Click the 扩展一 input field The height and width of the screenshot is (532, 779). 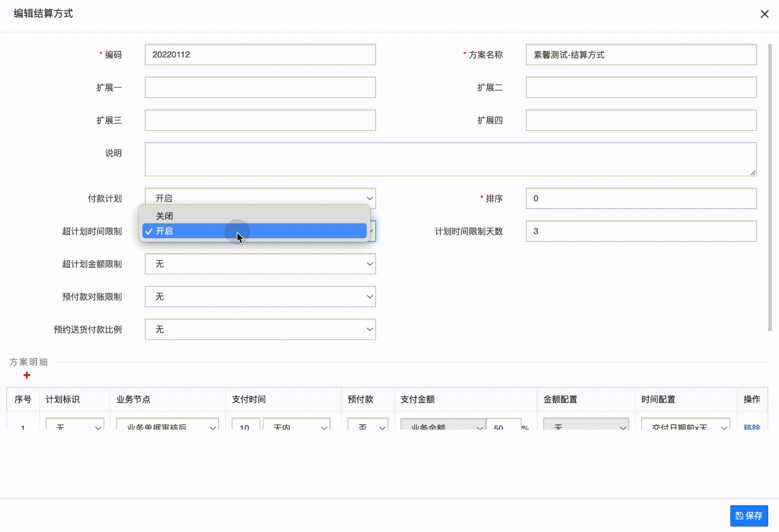(260, 88)
